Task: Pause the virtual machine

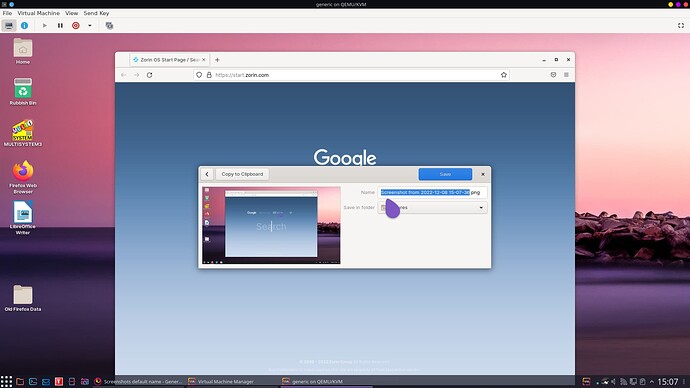Action: [x=60, y=26]
